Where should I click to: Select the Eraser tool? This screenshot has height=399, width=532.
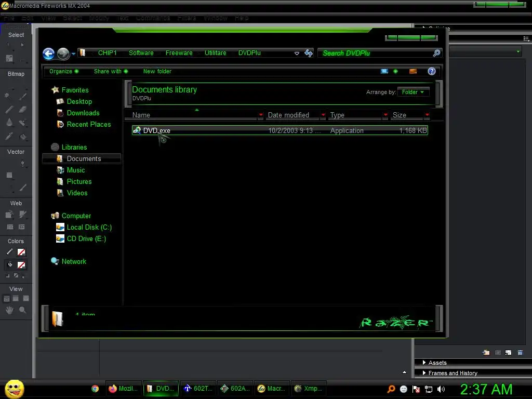(x=23, y=109)
